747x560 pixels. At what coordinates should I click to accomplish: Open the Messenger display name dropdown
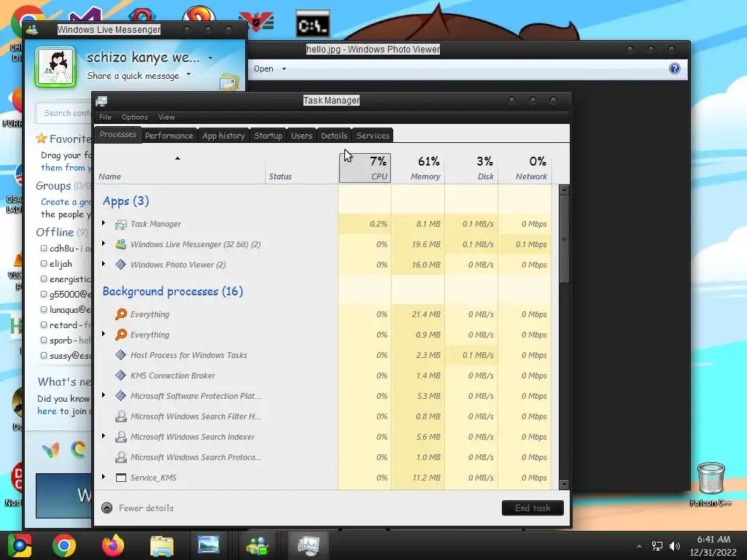tap(211, 58)
